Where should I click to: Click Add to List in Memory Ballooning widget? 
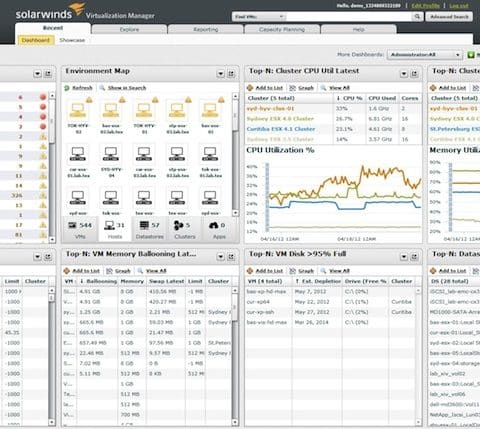click(82, 271)
